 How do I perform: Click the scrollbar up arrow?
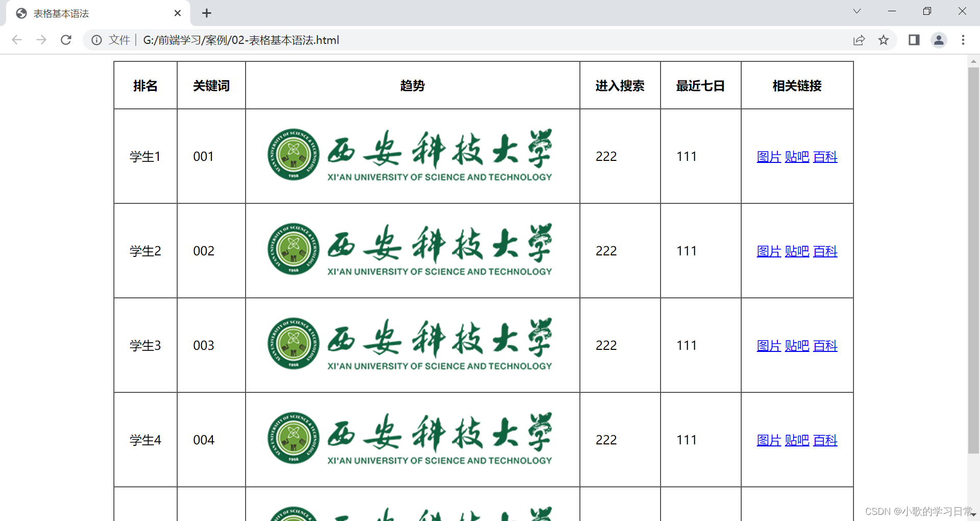pyautogui.click(x=973, y=61)
